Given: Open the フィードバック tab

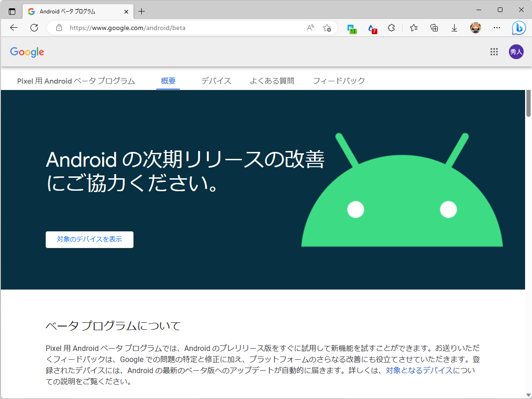Looking at the screenshot, I should tap(339, 80).
